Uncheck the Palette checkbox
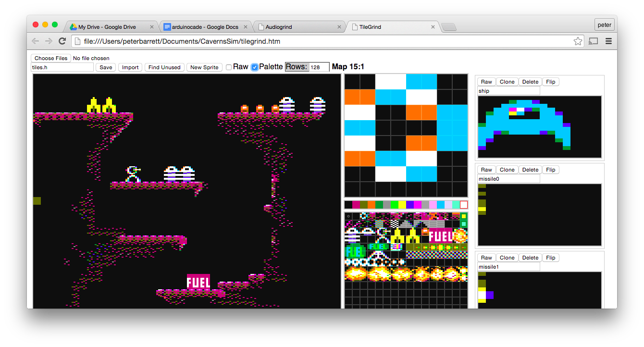 (x=255, y=67)
